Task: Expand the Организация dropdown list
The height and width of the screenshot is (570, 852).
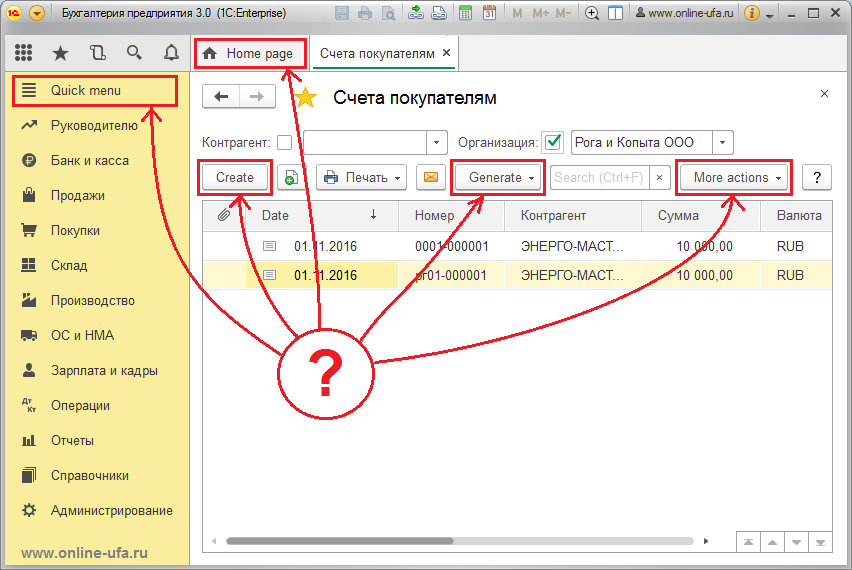Action: point(724,142)
